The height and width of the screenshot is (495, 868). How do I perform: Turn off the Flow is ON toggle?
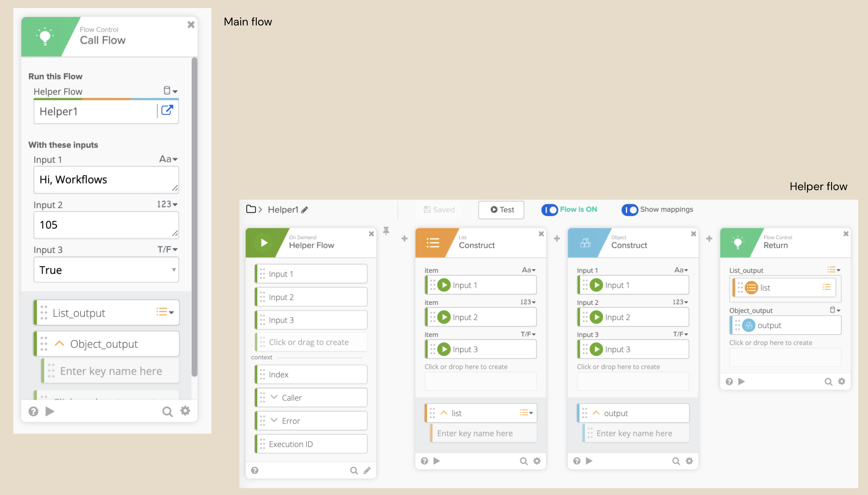[x=549, y=210]
